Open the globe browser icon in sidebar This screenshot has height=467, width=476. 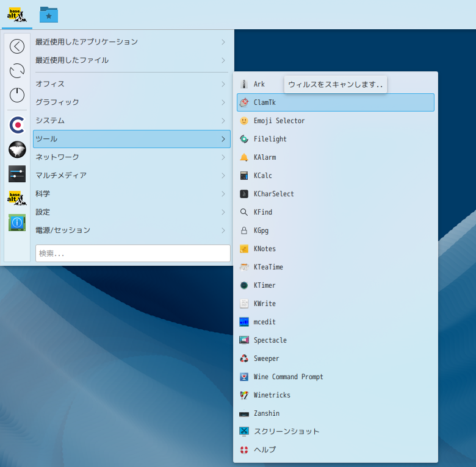(17, 149)
